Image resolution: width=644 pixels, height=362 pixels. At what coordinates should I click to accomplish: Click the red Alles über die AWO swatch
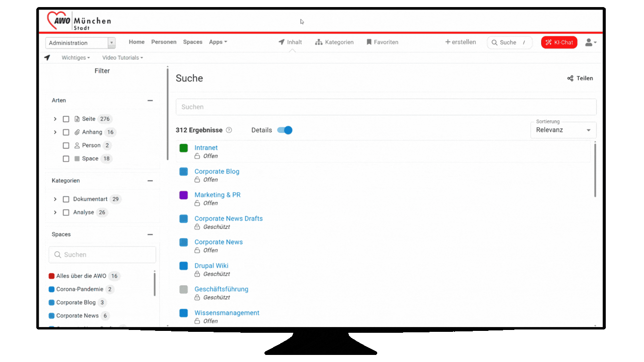click(x=52, y=276)
